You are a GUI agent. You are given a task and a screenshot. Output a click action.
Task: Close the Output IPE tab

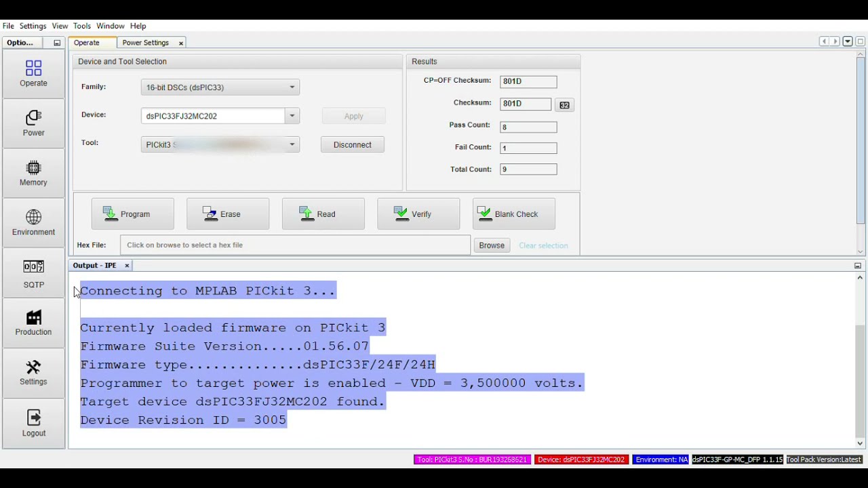click(x=126, y=266)
